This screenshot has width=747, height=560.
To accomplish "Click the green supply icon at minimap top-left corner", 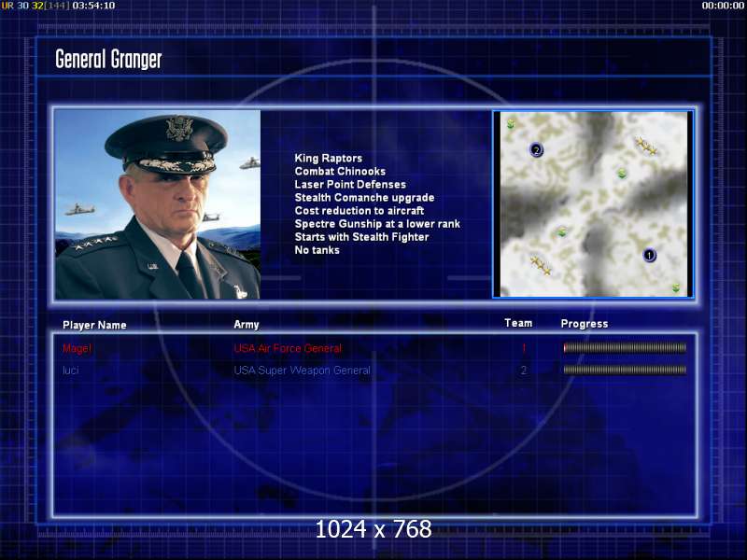I will 511,124.
